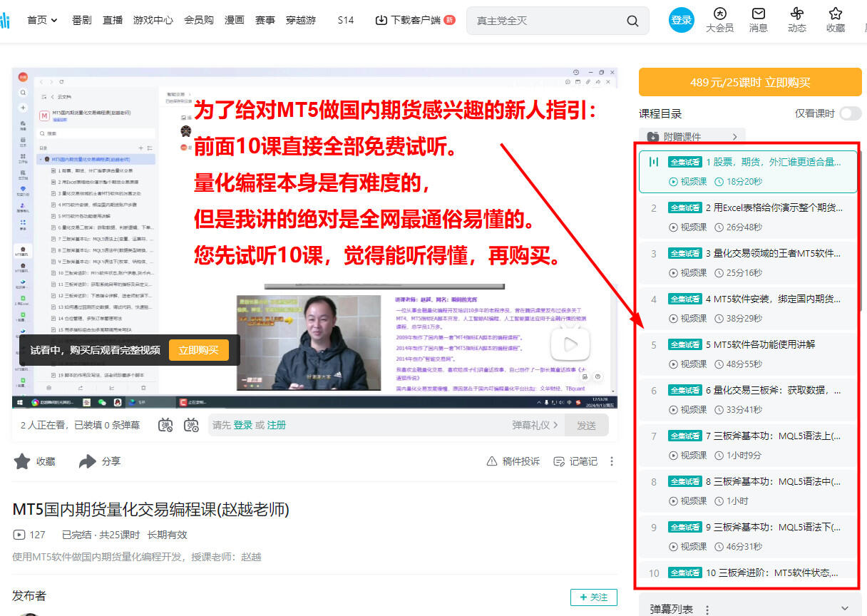867x616 pixels.
Task: Report via 稿件投诉 warning icon
Action: [491, 461]
